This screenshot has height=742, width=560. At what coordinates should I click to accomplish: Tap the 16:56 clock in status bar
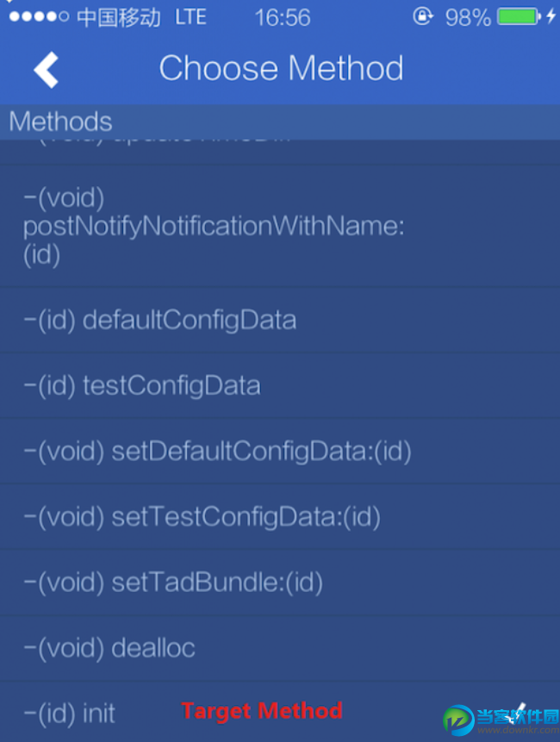point(283,17)
